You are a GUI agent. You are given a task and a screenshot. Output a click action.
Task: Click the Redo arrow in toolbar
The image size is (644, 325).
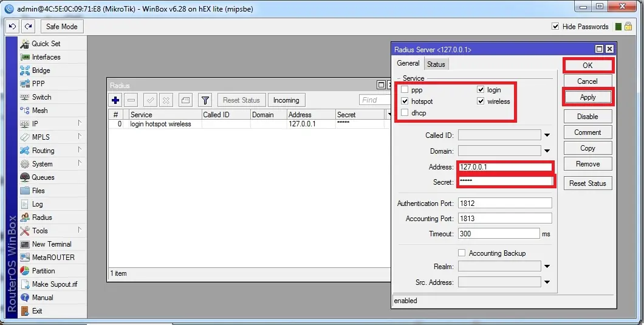click(x=28, y=26)
